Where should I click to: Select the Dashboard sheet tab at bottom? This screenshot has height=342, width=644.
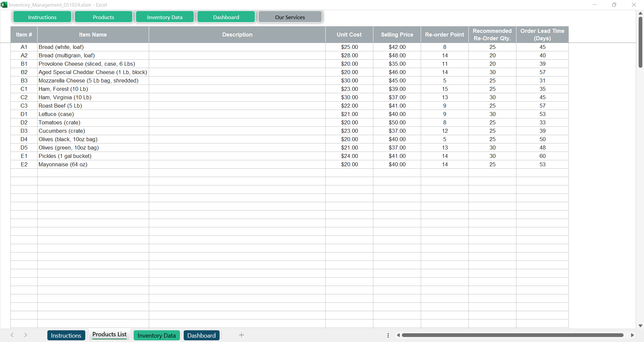click(x=201, y=335)
